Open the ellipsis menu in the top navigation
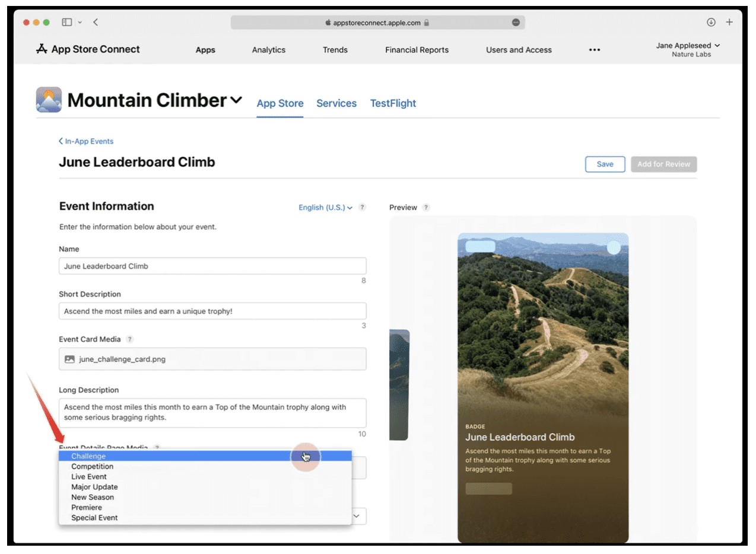Image resolution: width=756 pixels, height=554 pixels. (594, 50)
